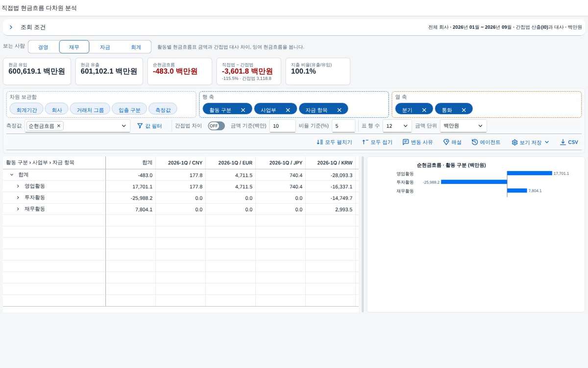Open the 보기 저장 settings menu
Screen dimensions: 588x368
point(530,142)
